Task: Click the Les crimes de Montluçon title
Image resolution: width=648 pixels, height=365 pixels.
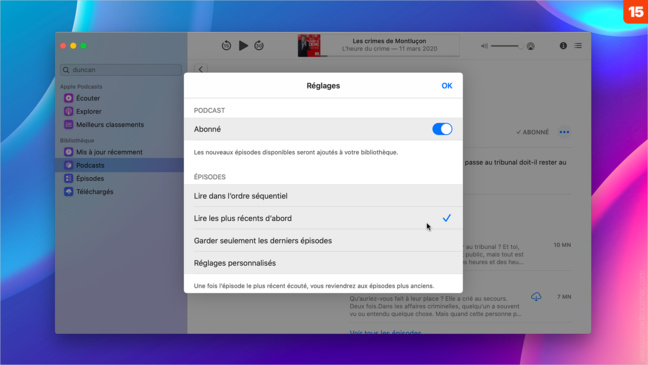Action: (389, 41)
